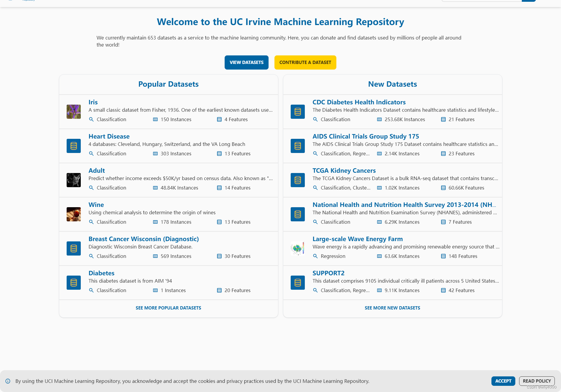Click See More Popular Datasets
This screenshot has width=561, height=392.
(168, 308)
